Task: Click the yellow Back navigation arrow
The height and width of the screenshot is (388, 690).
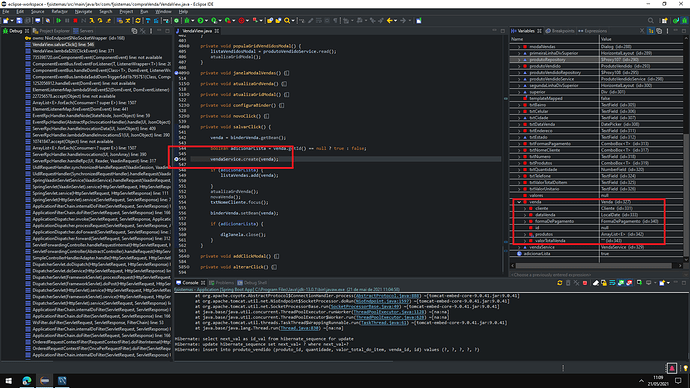Action: pos(389,21)
